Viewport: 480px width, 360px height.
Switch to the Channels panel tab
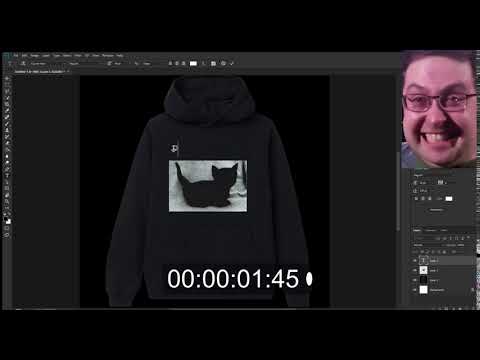point(430,230)
